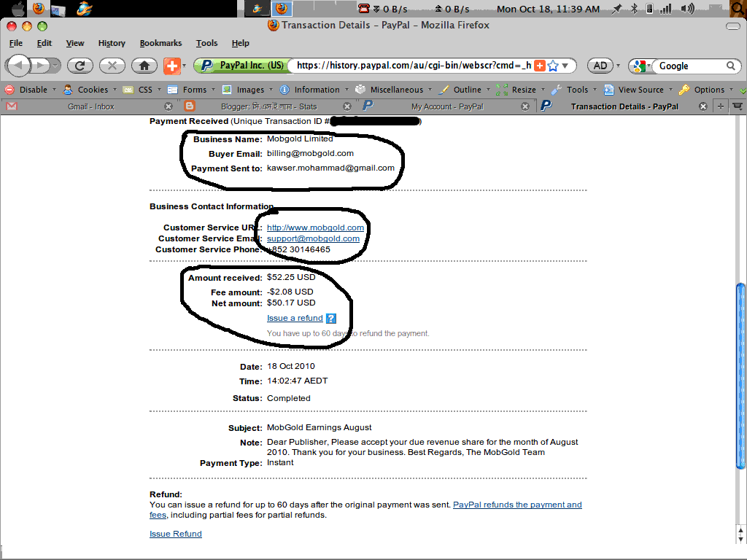
Task: Open the http://www.mobgold.com link
Action: pos(315,227)
